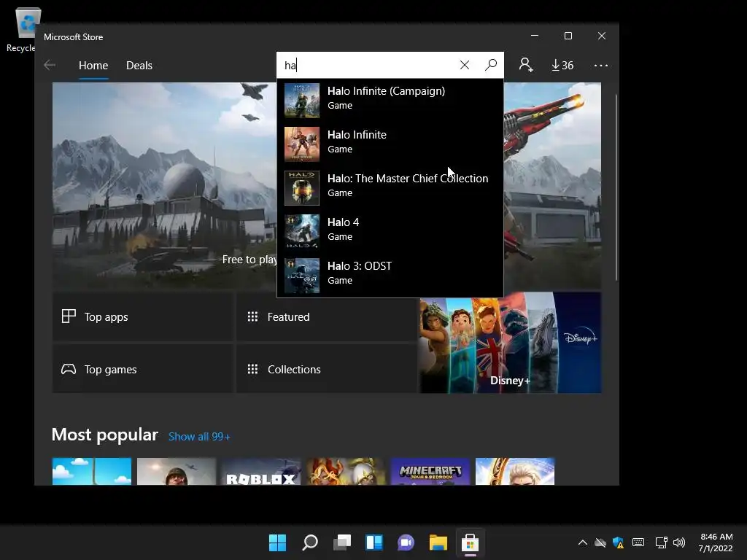
Task: Click the Show all 99+ link
Action: pyautogui.click(x=199, y=437)
